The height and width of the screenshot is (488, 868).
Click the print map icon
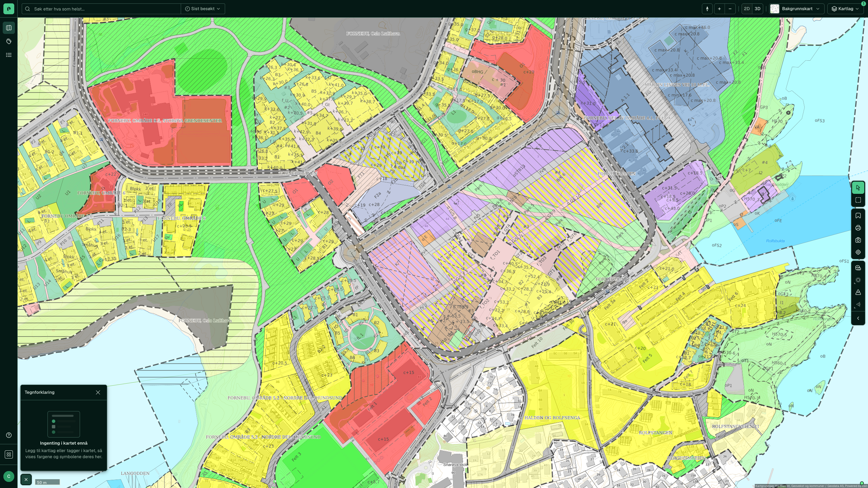coord(858,228)
